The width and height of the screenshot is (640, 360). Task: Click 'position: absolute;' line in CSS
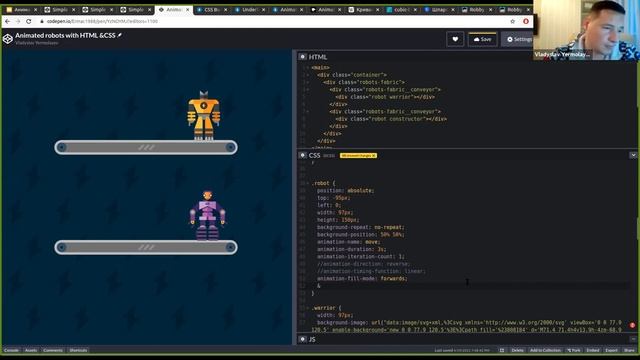tap(345, 191)
